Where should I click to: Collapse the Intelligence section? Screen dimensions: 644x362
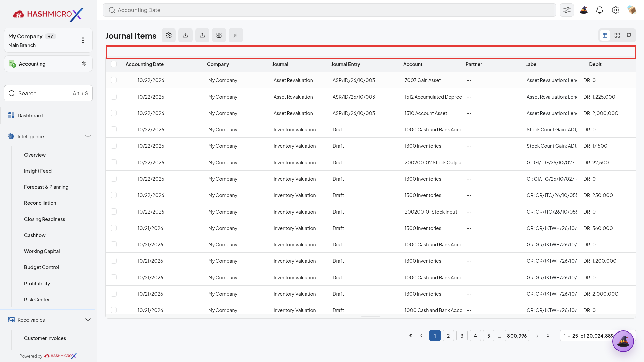coord(88,136)
